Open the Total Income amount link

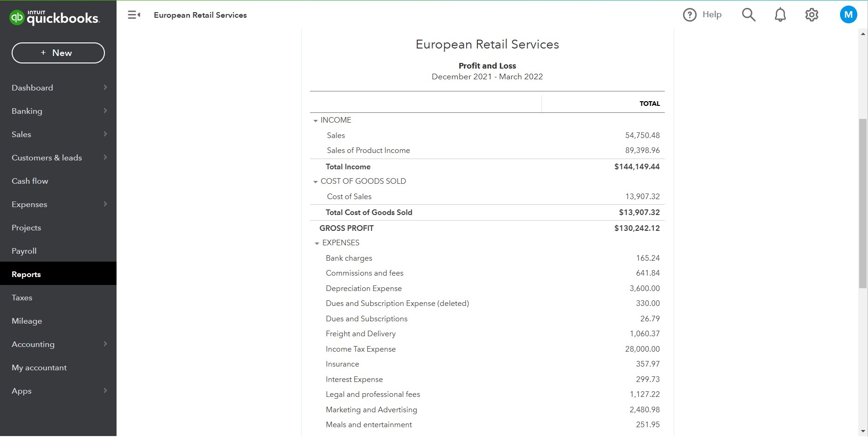click(637, 166)
